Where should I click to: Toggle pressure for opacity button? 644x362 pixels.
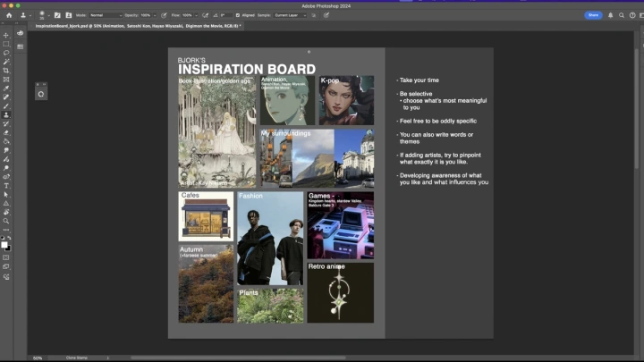coord(164,15)
